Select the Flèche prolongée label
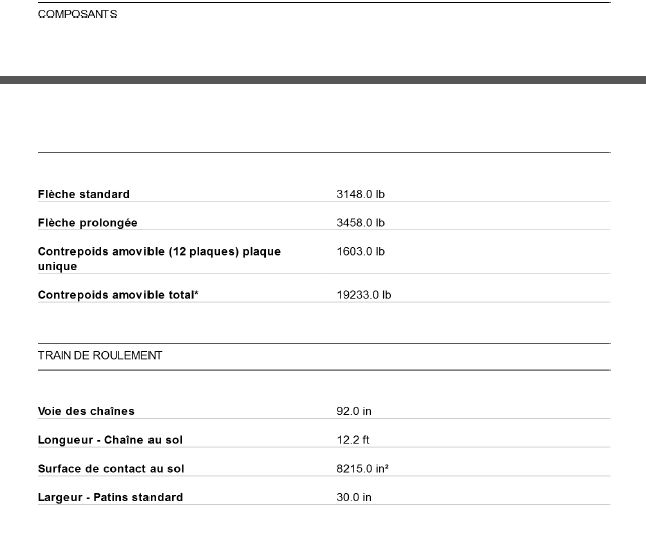The width and height of the screenshot is (646, 543). click(x=88, y=222)
